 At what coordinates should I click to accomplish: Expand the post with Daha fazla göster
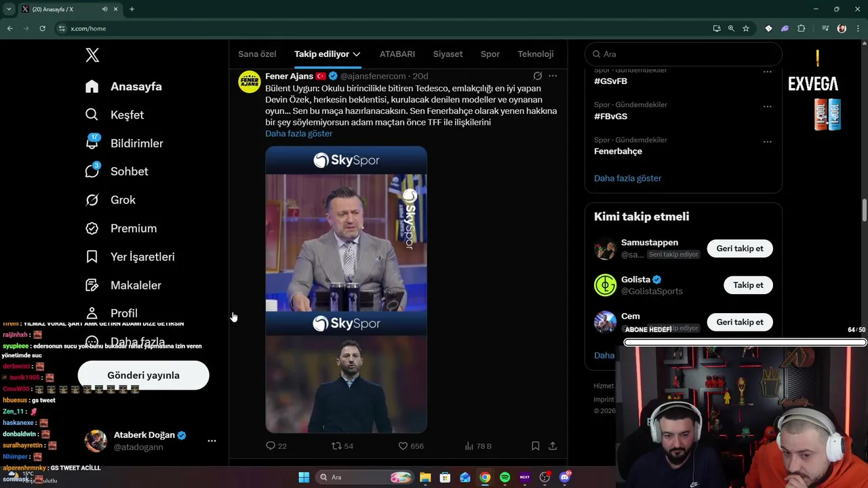click(x=298, y=134)
